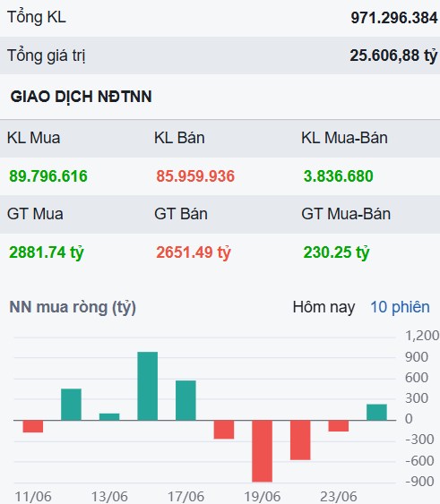This screenshot has width=440, height=504.
Task: Click the NN mua ròng (tỷ) chart title
Action: pos(73,307)
